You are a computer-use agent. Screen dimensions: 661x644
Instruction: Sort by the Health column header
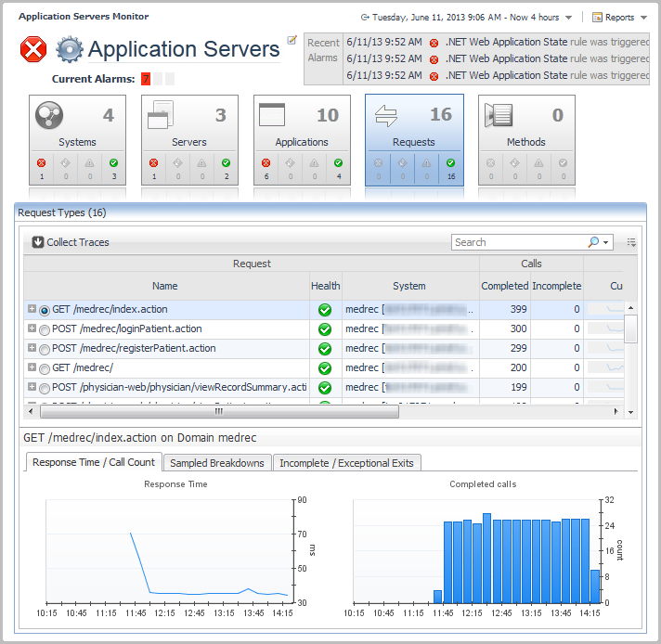coord(326,286)
